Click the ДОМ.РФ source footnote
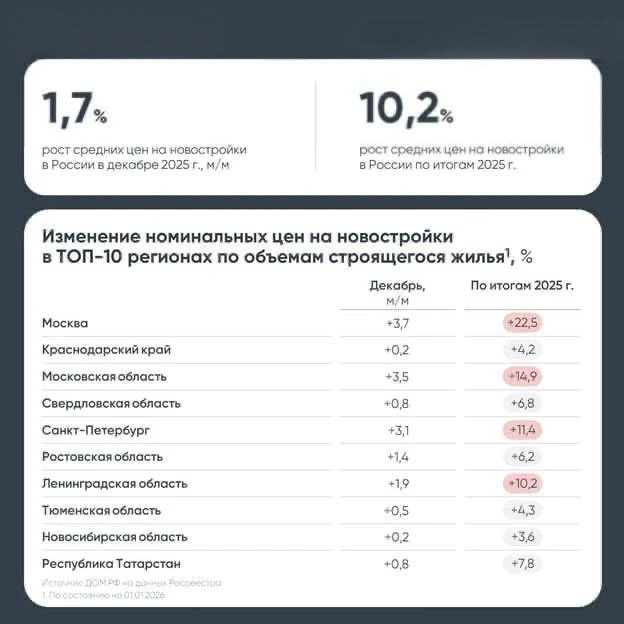624x624 pixels. pyautogui.click(x=132, y=582)
